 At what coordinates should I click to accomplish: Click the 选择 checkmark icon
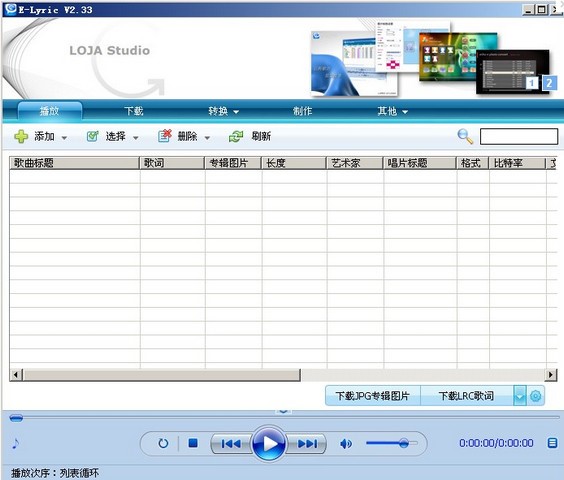92,136
